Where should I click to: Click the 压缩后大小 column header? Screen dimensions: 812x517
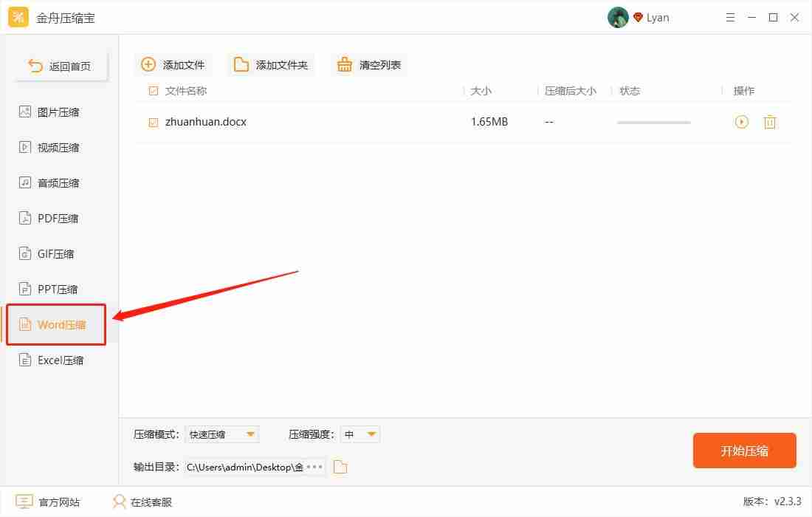click(x=570, y=91)
